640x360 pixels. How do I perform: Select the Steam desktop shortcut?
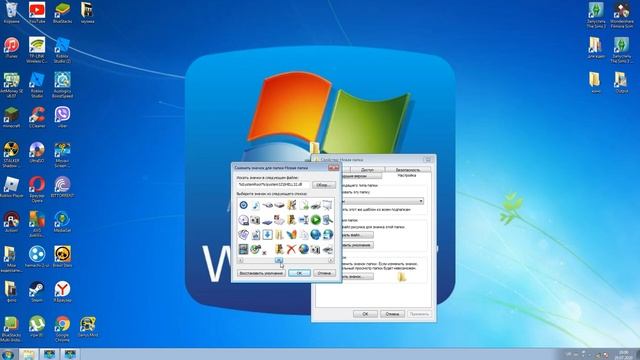click(x=37, y=292)
